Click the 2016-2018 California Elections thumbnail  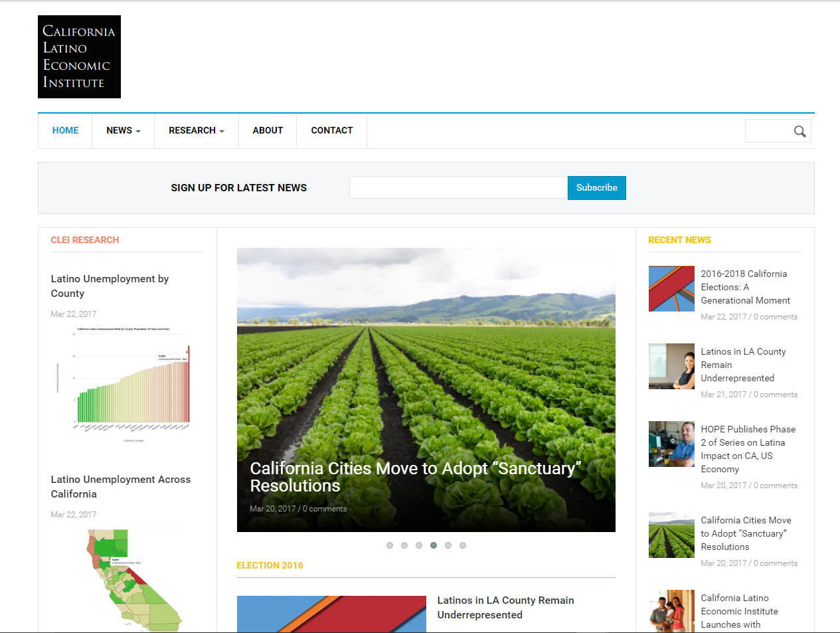click(671, 289)
